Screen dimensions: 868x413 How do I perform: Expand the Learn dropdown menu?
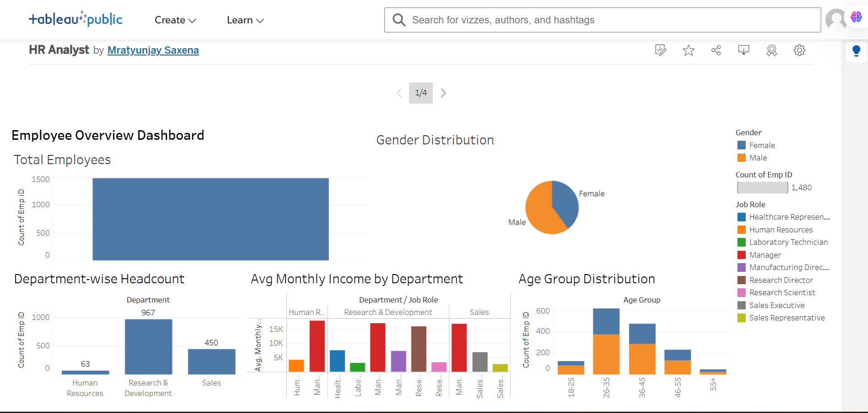245,20
